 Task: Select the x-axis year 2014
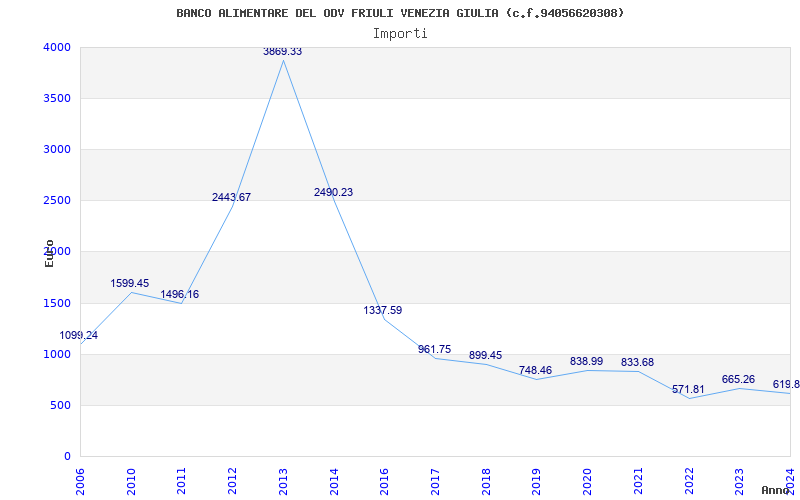tap(334, 481)
